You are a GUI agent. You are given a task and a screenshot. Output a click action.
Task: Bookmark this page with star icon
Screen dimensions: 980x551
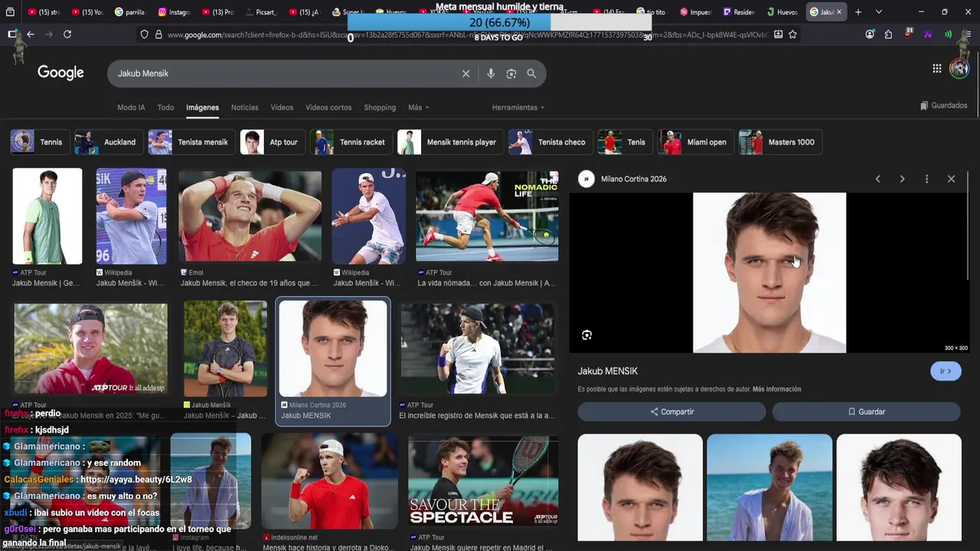(792, 34)
